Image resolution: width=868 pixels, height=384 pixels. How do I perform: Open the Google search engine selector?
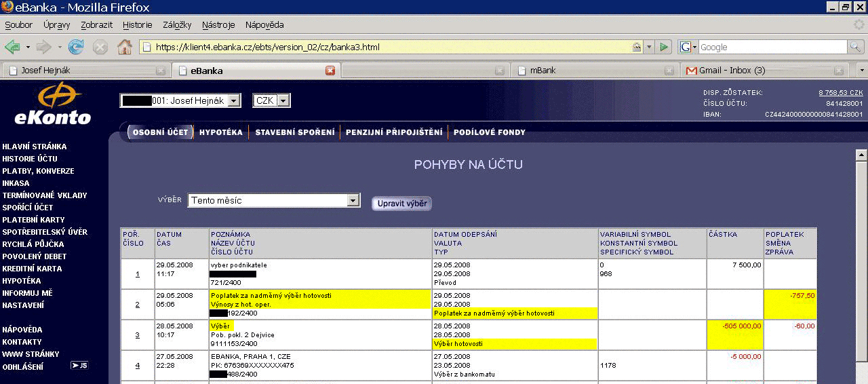point(688,47)
